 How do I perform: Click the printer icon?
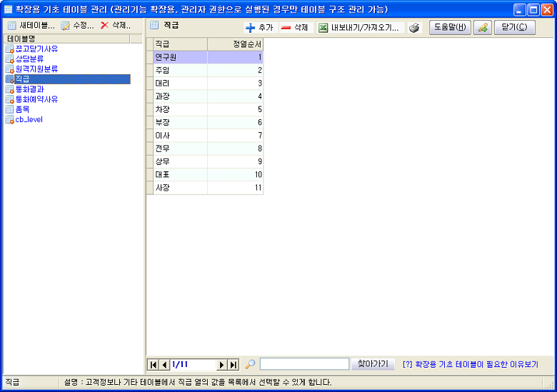pyautogui.click(x=414, y=28)
